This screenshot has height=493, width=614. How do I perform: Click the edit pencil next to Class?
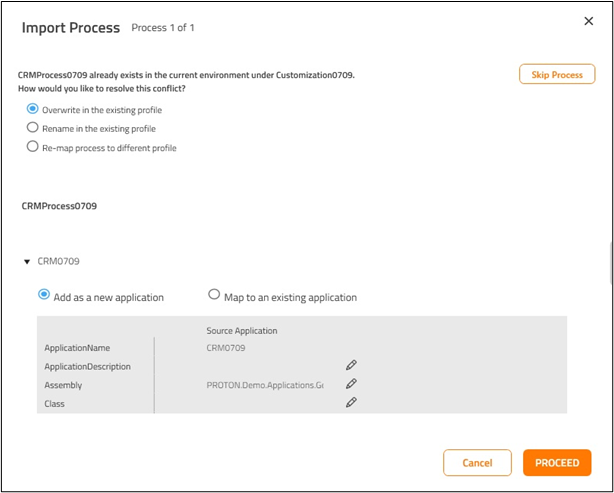351,402
